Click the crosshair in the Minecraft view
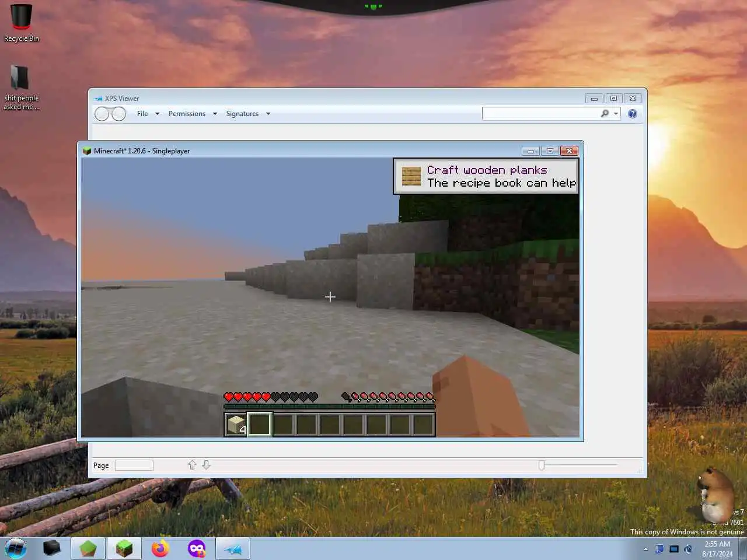This screenshot has height=560, width=747. point(330,297)
